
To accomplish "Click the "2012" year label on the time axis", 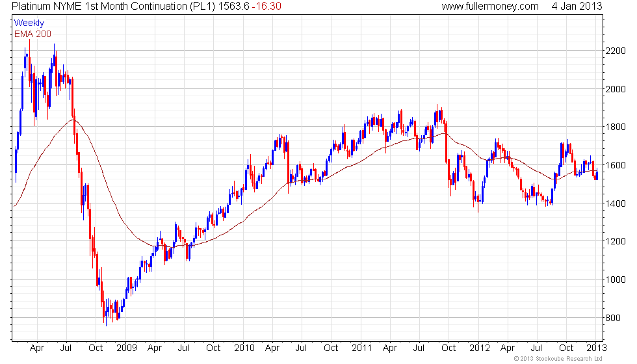I will (480, 348).
